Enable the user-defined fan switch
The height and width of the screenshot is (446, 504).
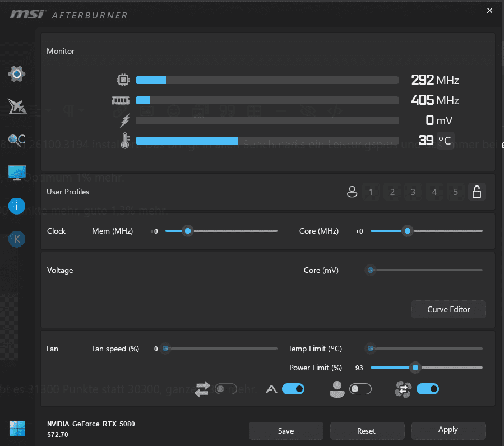pos(360,389)
